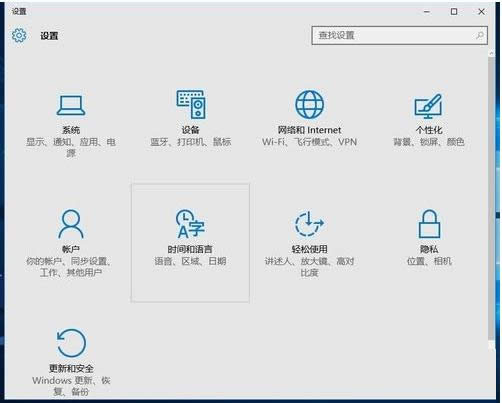Open the 系统 laptop icon
This screenshot has width=502, height=403.
(x=71, y=105)
